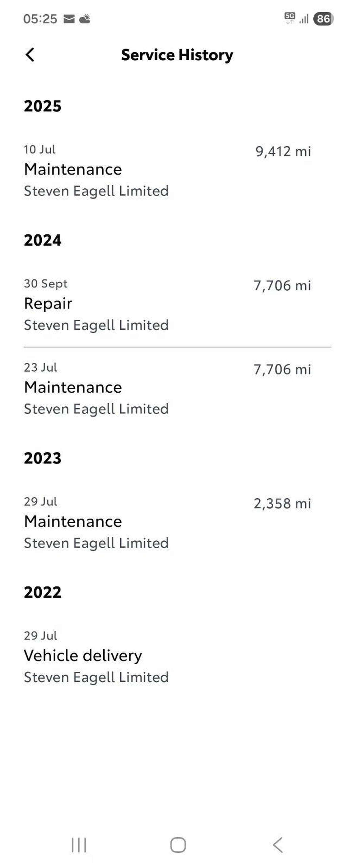Tap the signal strength bars icon
The width and height of the screenshot is (355, 868).
pos(304,19)
